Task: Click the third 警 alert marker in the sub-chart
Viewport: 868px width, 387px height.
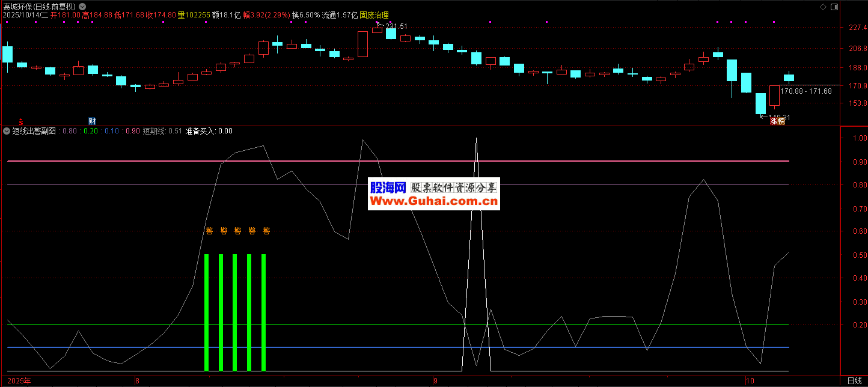Action: (x=237, y=230)
